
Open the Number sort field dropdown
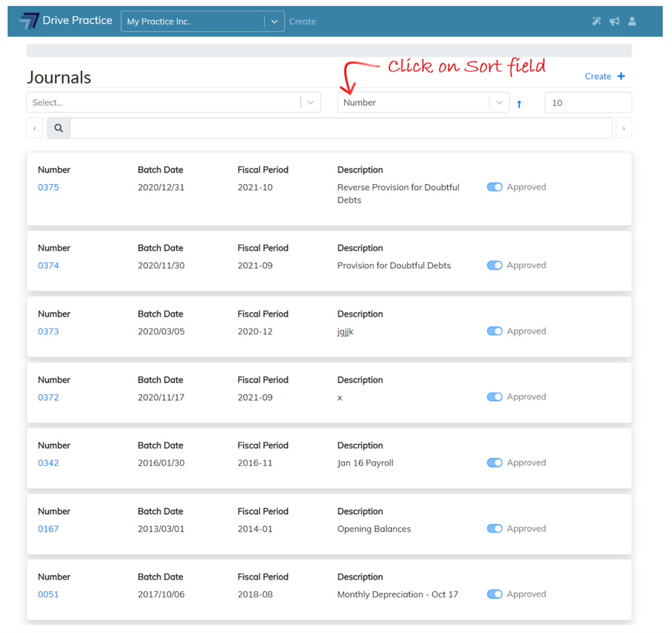pos(423,102)
